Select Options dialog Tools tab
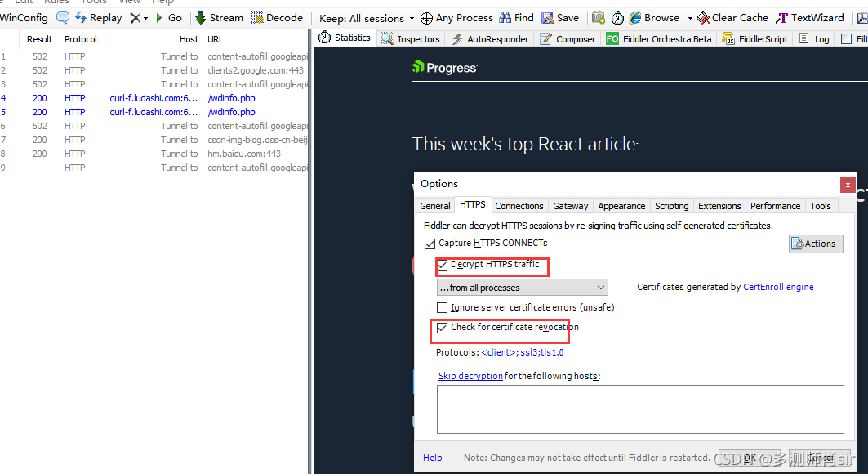 click(821, 206)
